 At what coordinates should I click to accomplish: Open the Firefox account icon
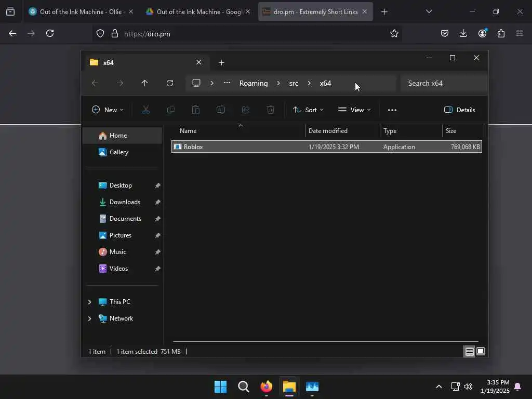coord(482,33)
